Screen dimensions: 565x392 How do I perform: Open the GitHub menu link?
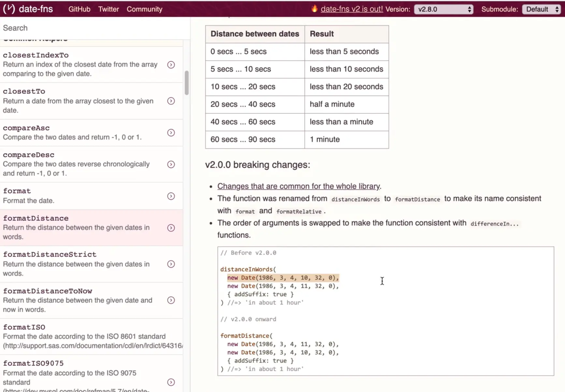pyautogui.click(x=79, y=9)
